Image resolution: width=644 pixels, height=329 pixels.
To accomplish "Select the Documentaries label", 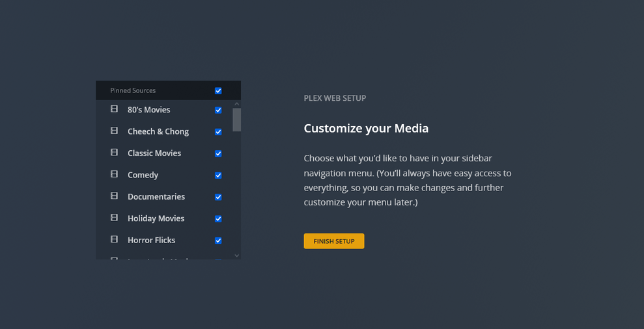I will 156,196.
